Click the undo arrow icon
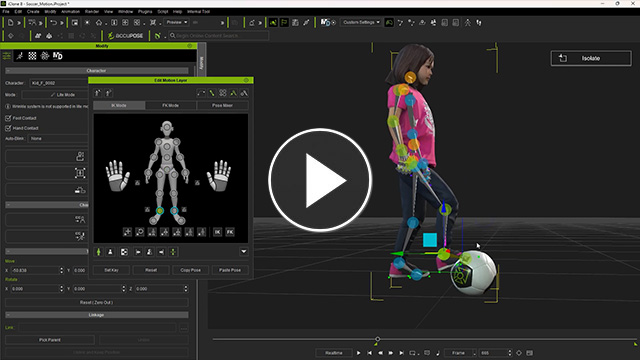The image size is (640, 360). 53,23
